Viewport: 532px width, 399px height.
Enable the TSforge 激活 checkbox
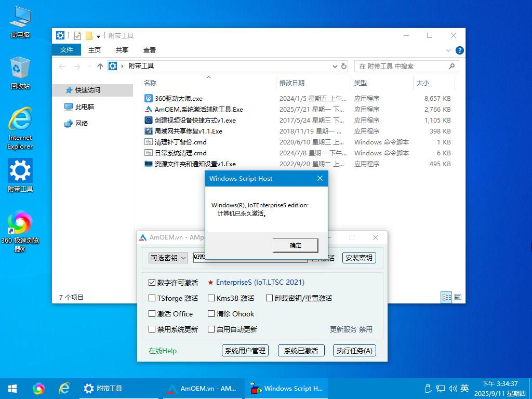(152, 298)
